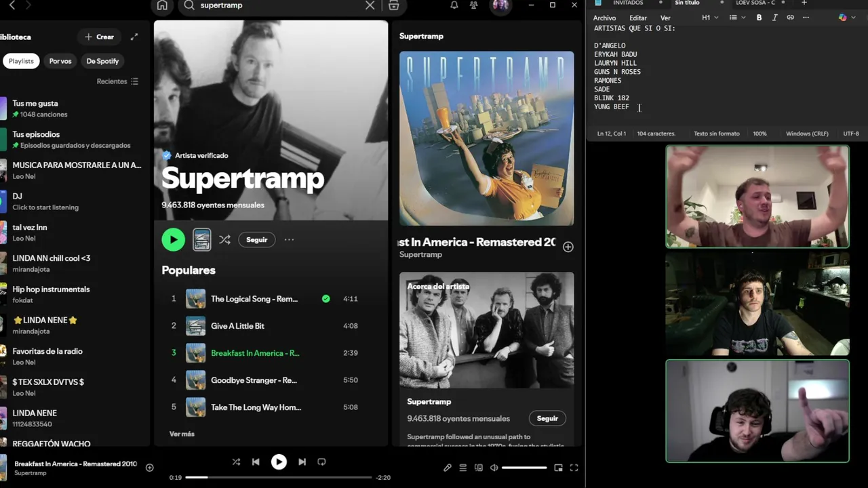Open Editar menu in Notepad

(x=638, y=18)
